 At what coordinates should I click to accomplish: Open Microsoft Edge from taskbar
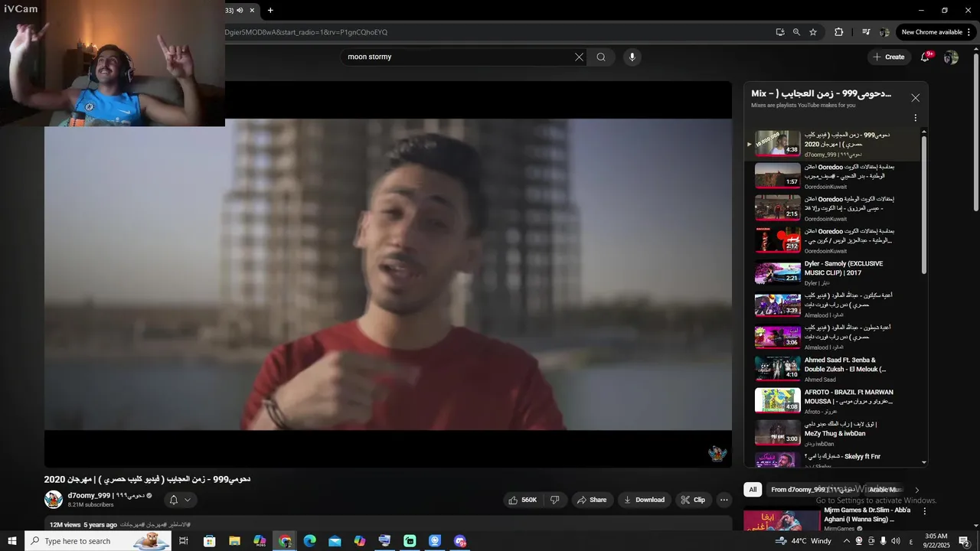tap(309, 541)
